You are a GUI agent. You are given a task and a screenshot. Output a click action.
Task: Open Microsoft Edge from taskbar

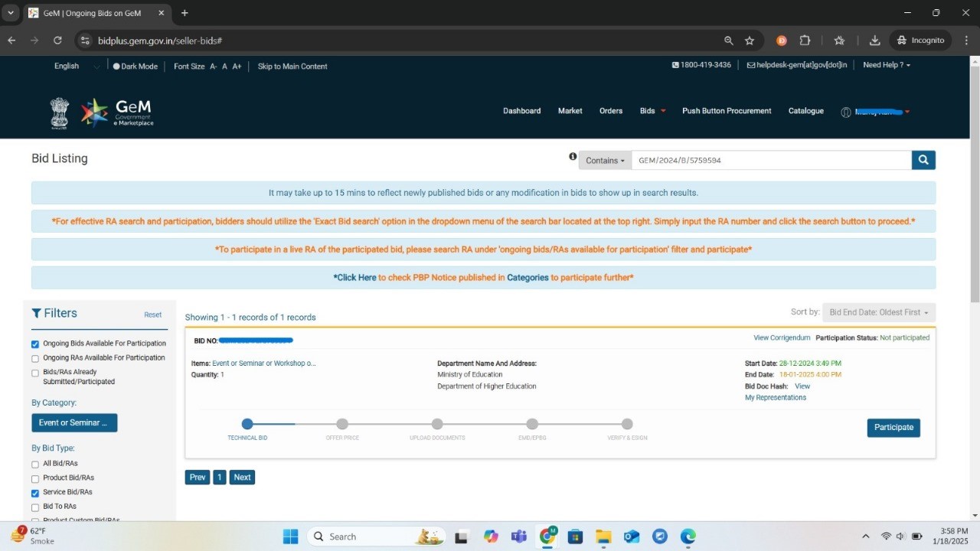coord(688,536)
